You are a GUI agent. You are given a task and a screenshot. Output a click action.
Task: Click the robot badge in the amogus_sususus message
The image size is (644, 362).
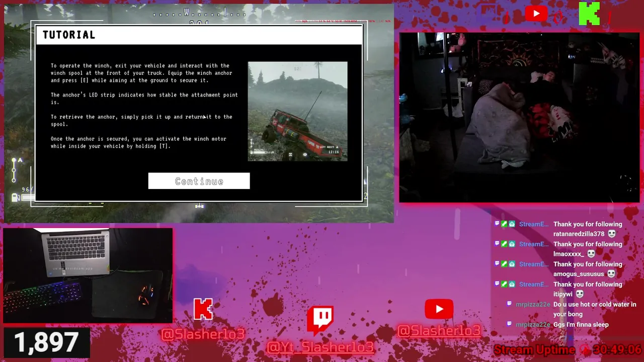pyautogui.click(x=512, y=264)
